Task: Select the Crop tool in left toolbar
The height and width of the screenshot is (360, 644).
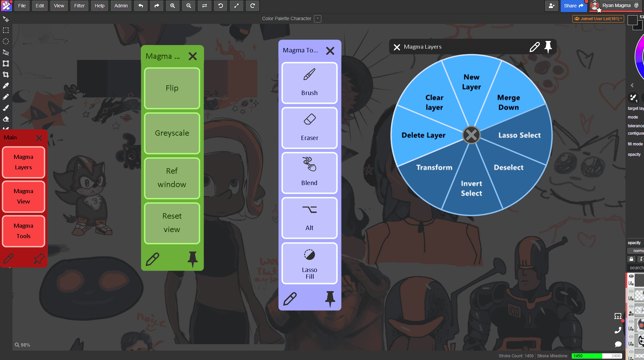Action: (6, 75)
